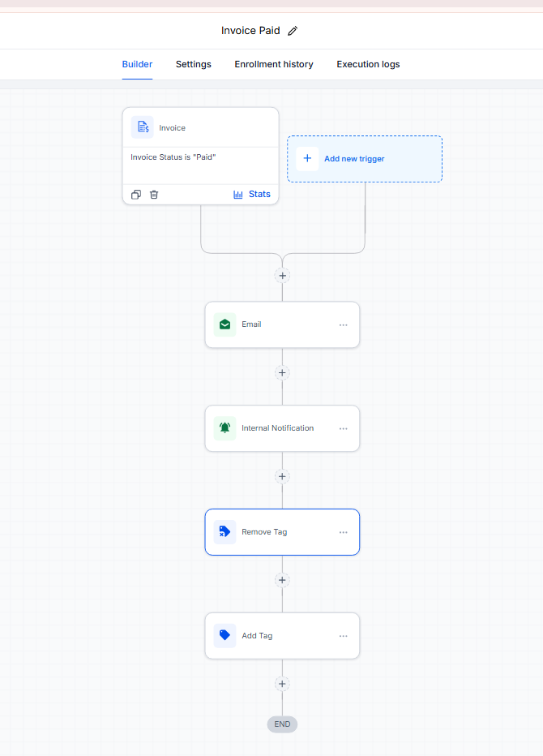Click the Invoice document icon
This screenshot has width=543, height=756.
(x=143, y=127)
